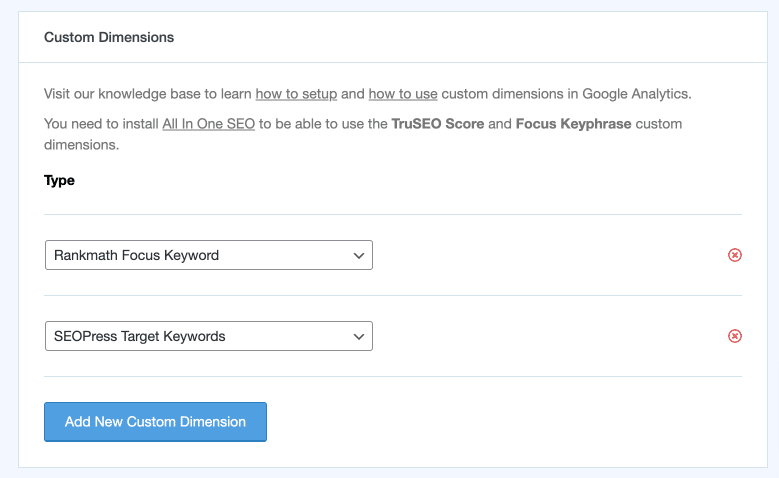
Task: Click the Custom Dimensions panel heading
Action: [x=109, y=37]
